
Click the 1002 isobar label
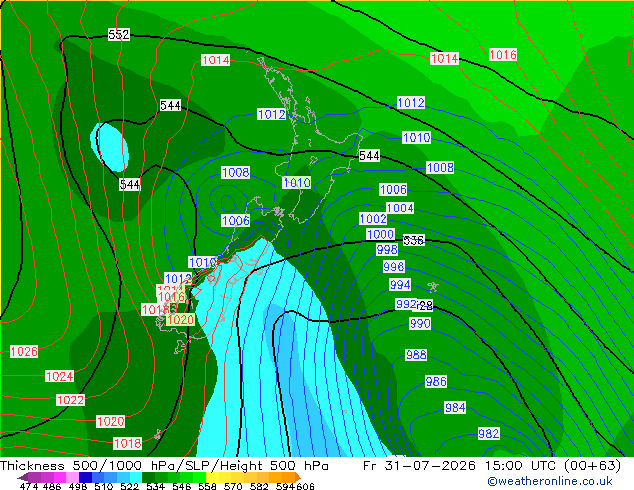(373, 219)
